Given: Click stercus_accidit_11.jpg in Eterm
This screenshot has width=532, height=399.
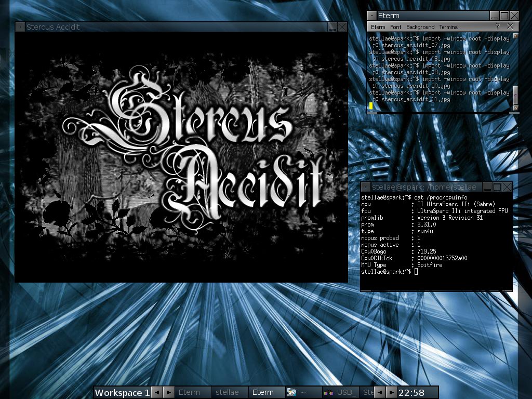Looking at the screenshot, I should 416,99.
